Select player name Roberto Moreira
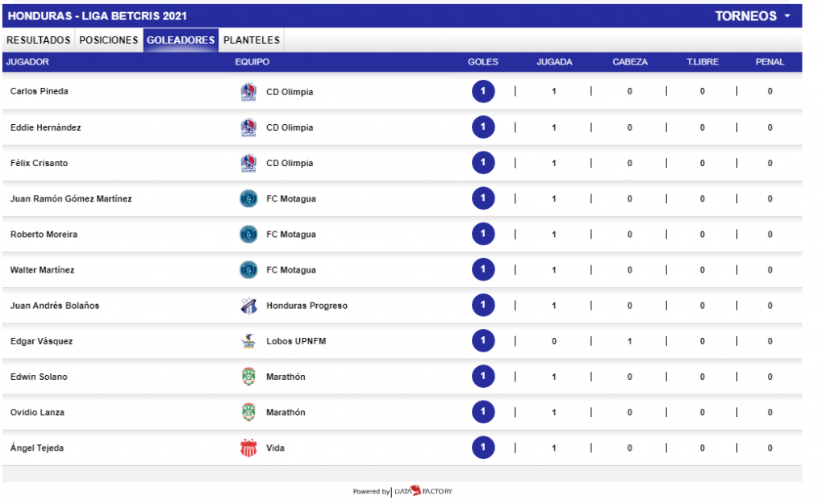826x504 pixels. tap(44, 235)
